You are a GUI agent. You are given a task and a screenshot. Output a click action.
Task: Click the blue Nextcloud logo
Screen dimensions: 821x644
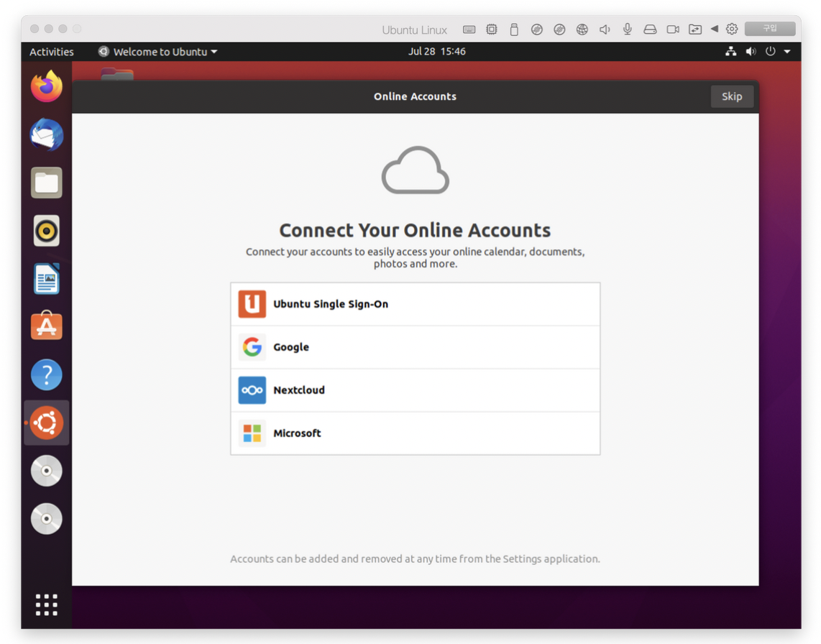pos(252,390)
